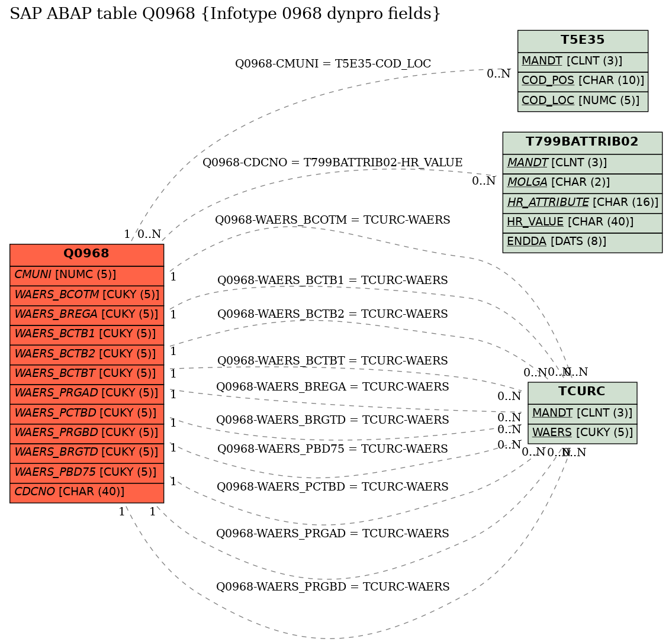Viewport: 672px width, 642px height.
Task: Click MANDT field in T5E35 table
Action: [583, 62]
